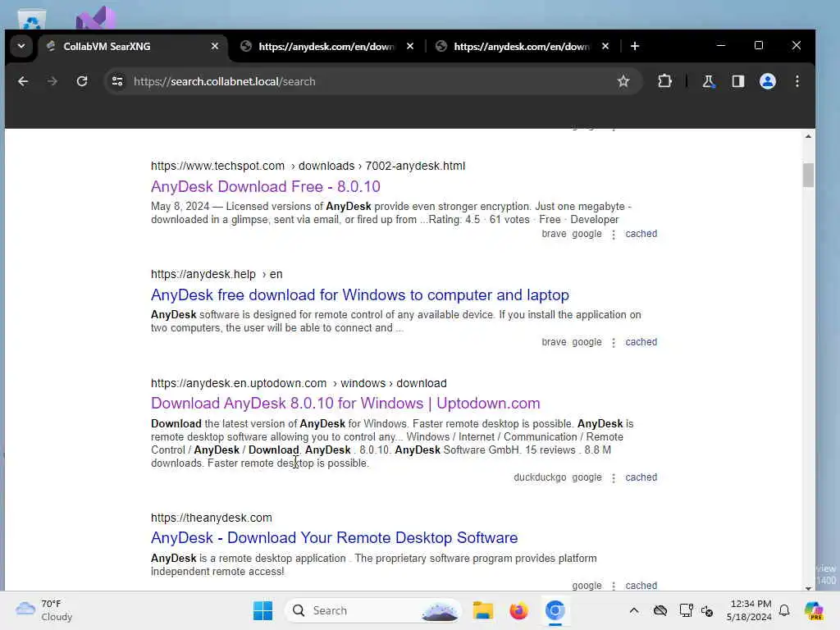Click the theanydesk.com result URL
Viewport: 840px width, 630px height.
(x=212, y=518)
